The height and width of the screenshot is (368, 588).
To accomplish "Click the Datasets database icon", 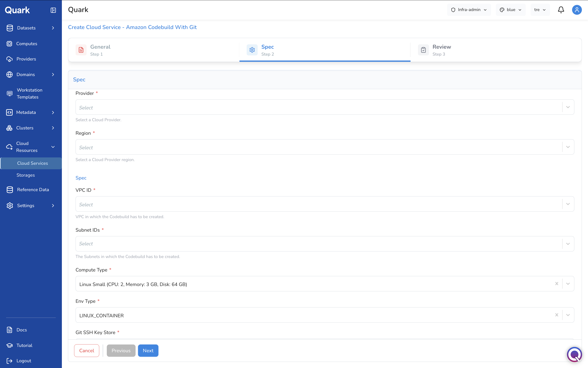I will pos(10,28).
